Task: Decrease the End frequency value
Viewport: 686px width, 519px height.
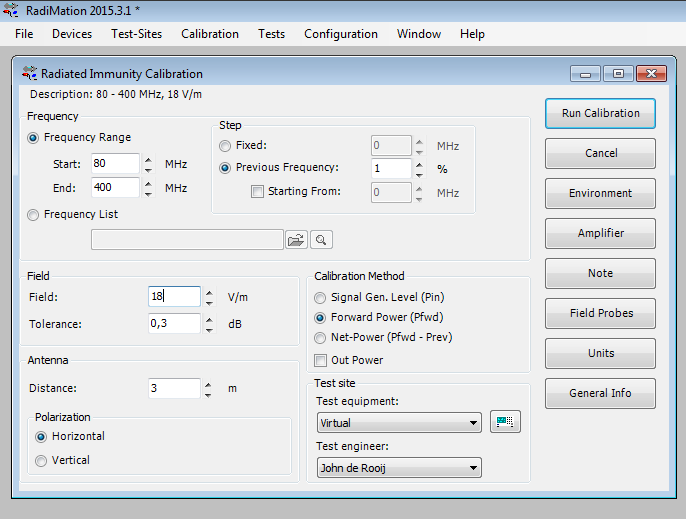Action: tap(148, 193)
